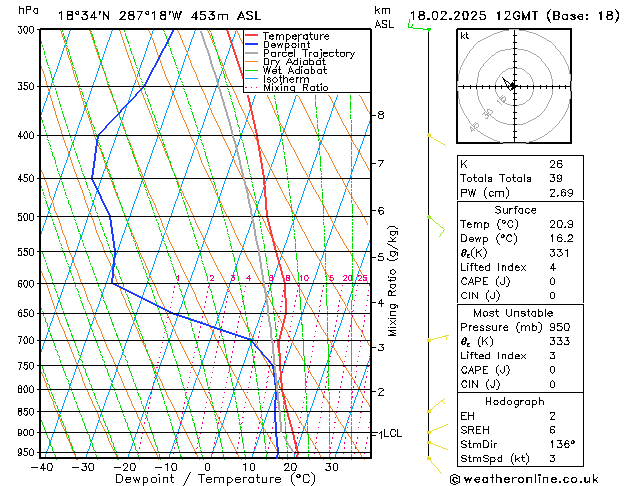The width and height of the screenshot is (629, 486).
Task: Click the surface theta-e value 331
Action: pyautogui.click(x=559, y=253)
